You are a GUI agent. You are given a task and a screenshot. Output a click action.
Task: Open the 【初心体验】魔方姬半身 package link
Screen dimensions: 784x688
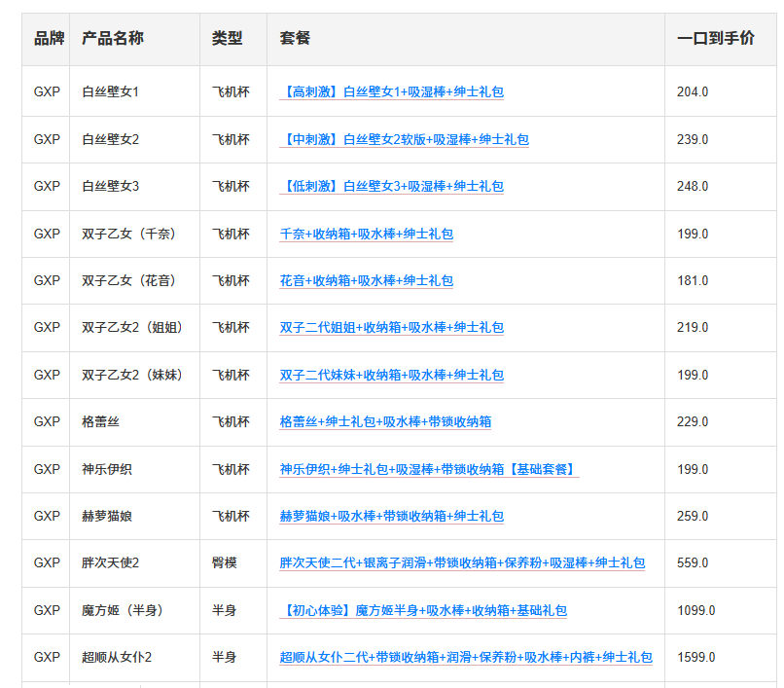tap(422, 610)
